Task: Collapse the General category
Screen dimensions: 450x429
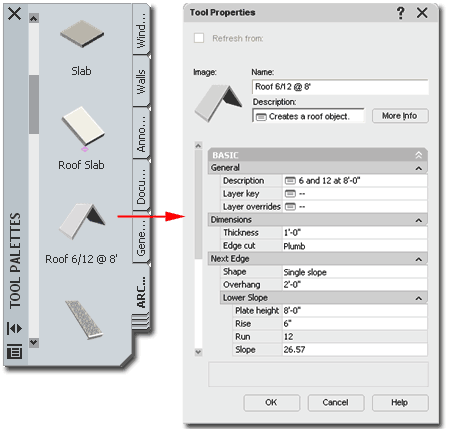Action: (419, 168)
